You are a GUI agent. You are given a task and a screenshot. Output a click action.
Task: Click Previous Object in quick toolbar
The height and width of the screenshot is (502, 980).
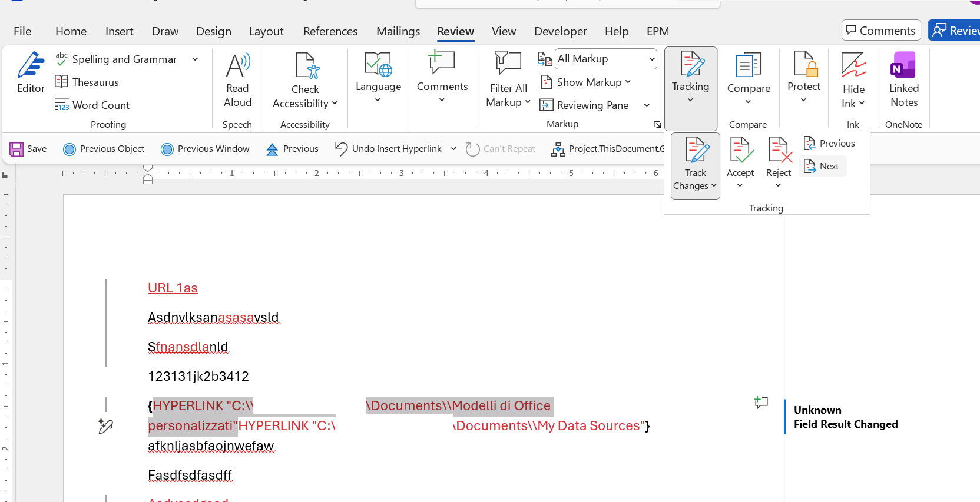(x=104, y=149)
